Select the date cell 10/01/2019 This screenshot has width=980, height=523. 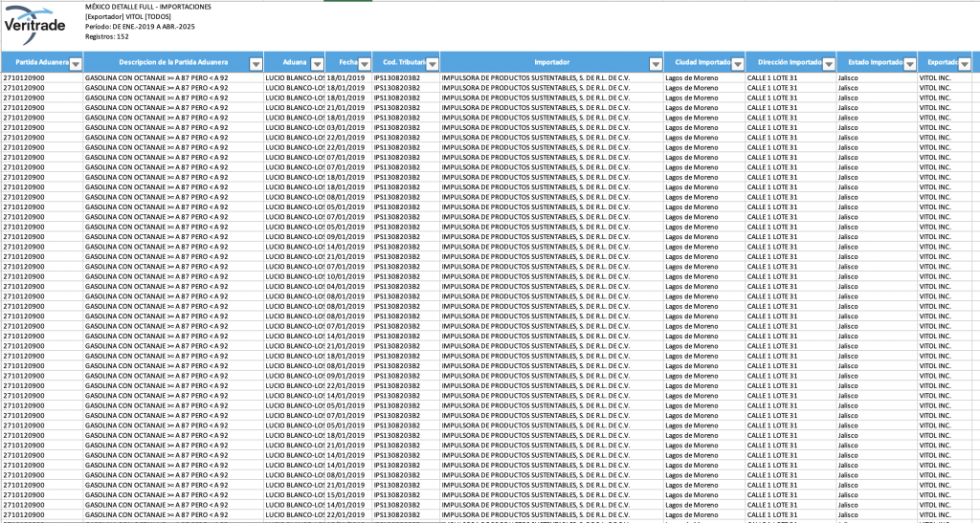tap(348, 276)
